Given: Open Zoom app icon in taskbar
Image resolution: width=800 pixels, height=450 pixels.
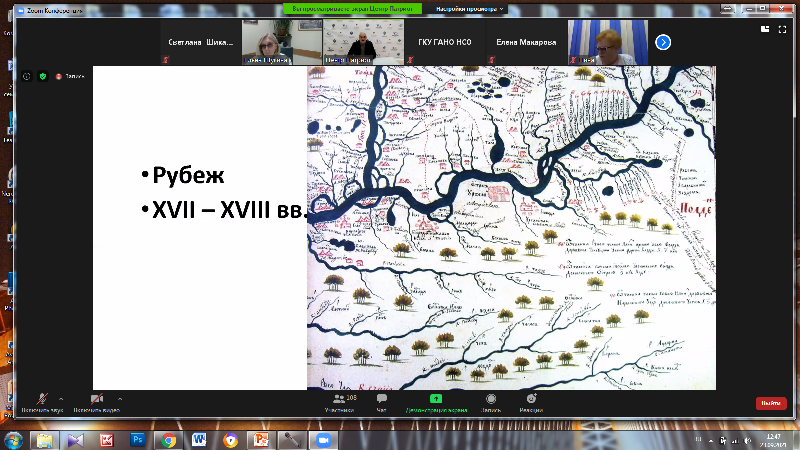Looking at the screenshot, I should pos(323,440).
